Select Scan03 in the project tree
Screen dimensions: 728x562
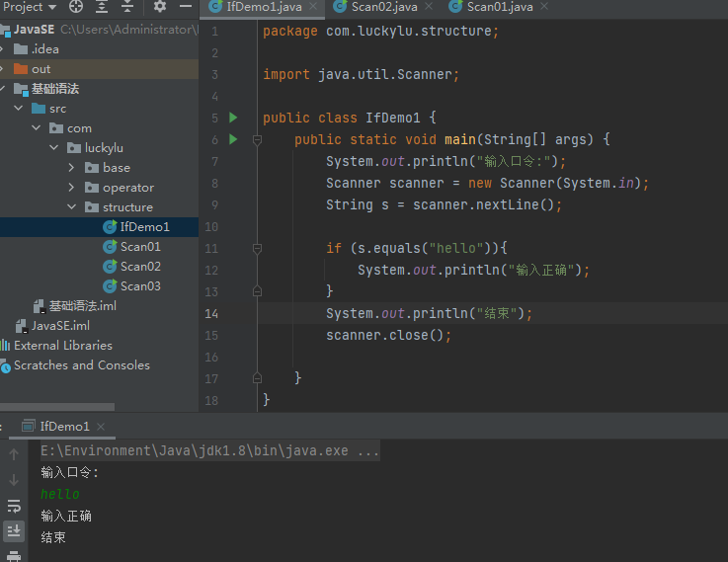[139, 286]
